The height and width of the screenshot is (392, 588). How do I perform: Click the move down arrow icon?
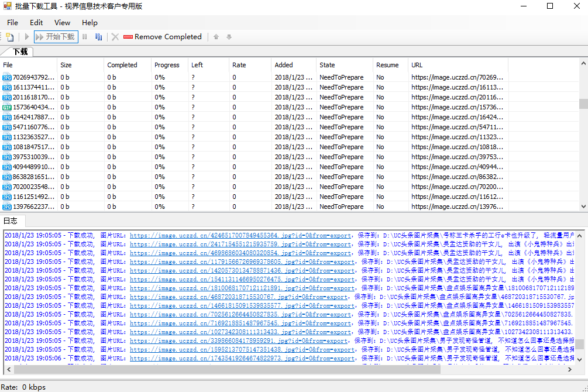click(229, 37)
